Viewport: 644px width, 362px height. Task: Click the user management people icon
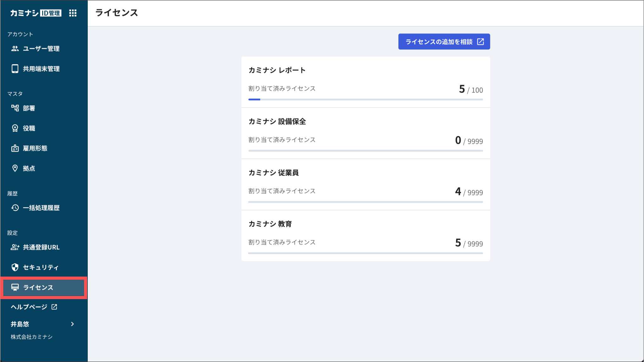[15, 48]
